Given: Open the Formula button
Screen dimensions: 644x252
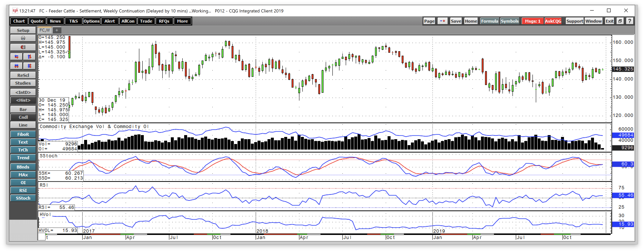Looking at the screenshot, I should 489,21.
